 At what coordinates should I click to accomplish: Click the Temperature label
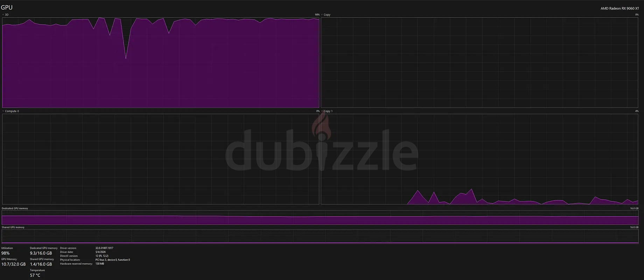[37, 270]
